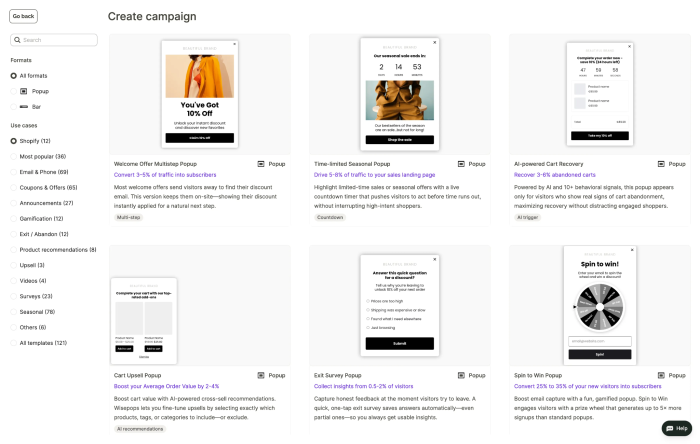Open the Convert 3-5% of traffic link
The width and height of the screenshot is (700, 444).
tap(165, 175)
